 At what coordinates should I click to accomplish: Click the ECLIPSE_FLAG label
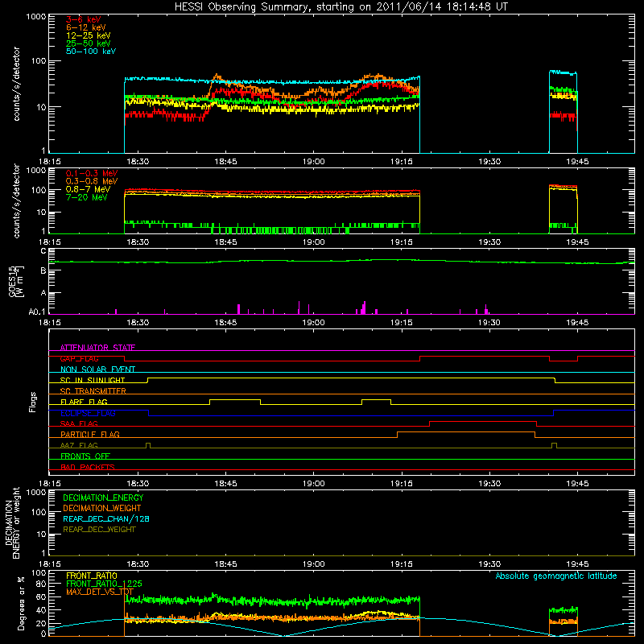pyautogui.click(x=88, y=413)
